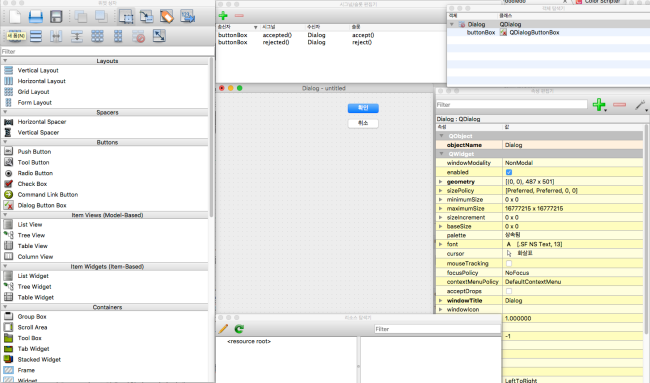Apply form layout from toolbar
This screenshot has width=650, height=383.
click(118, 36)
